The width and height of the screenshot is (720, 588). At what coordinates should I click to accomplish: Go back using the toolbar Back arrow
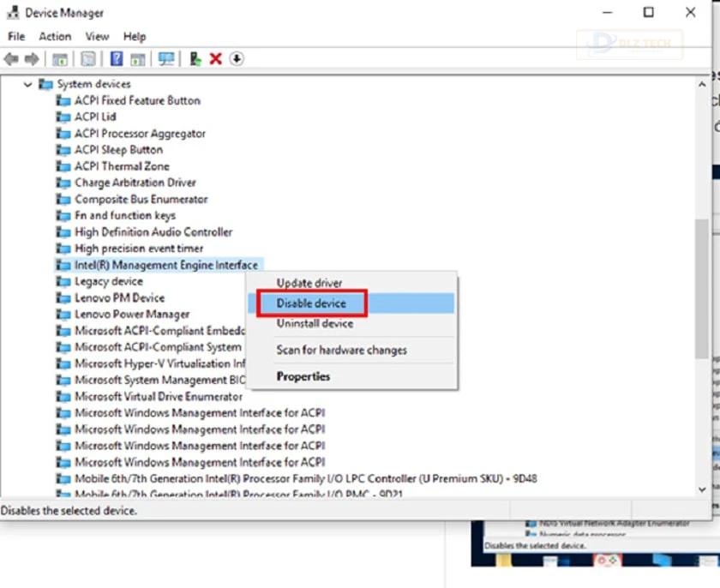[x=11, y=59]
